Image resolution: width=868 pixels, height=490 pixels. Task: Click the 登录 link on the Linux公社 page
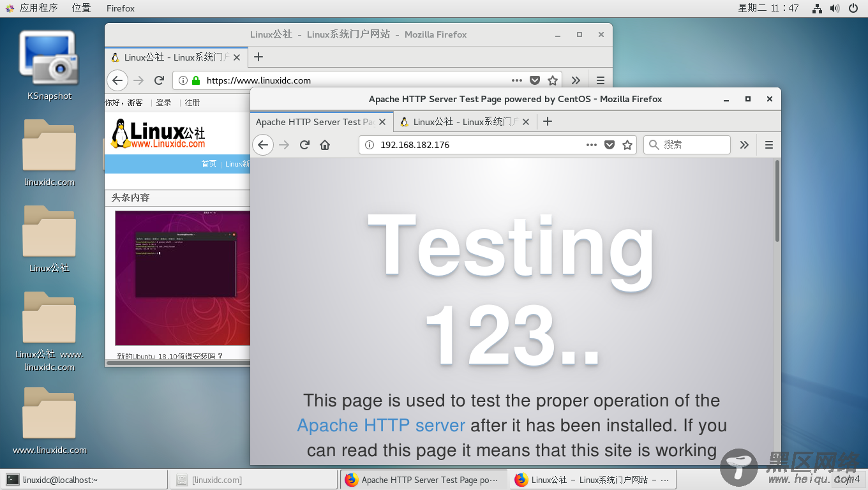coord(164,102)
